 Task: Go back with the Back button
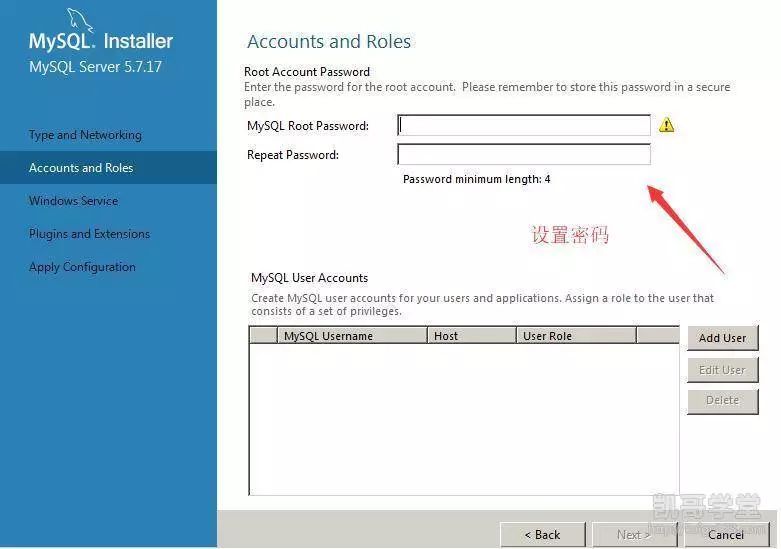pos(542,535)
